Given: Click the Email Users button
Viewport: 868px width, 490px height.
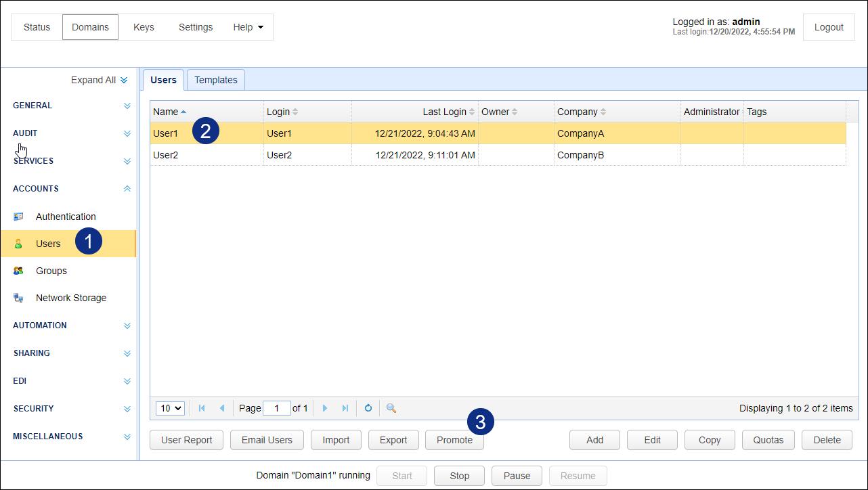Looking at the screenshot, I should (x=267, y=440).
